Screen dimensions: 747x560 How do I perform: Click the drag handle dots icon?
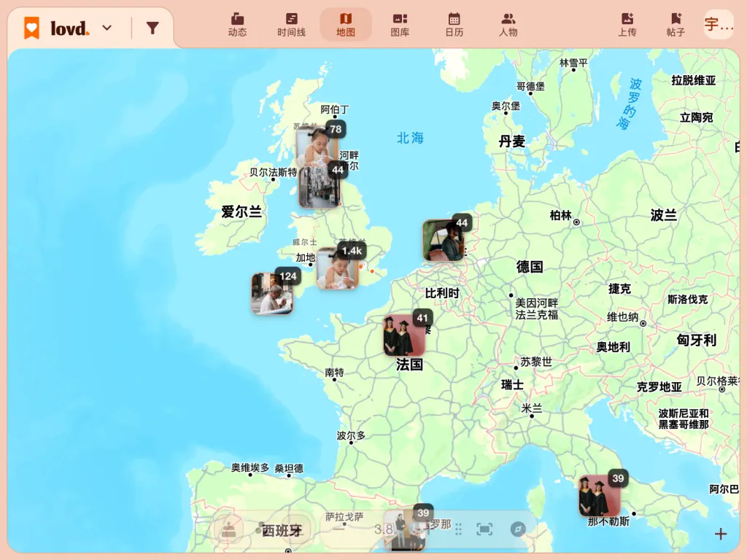point(458,529)
